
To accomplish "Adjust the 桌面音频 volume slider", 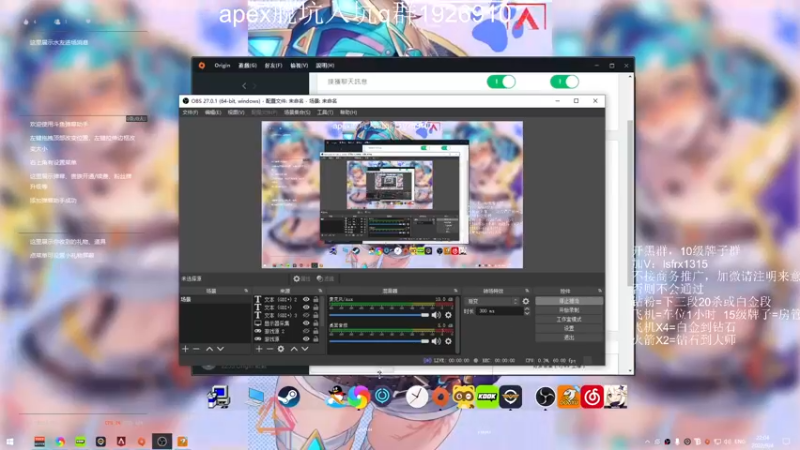I will coord(379,341).
